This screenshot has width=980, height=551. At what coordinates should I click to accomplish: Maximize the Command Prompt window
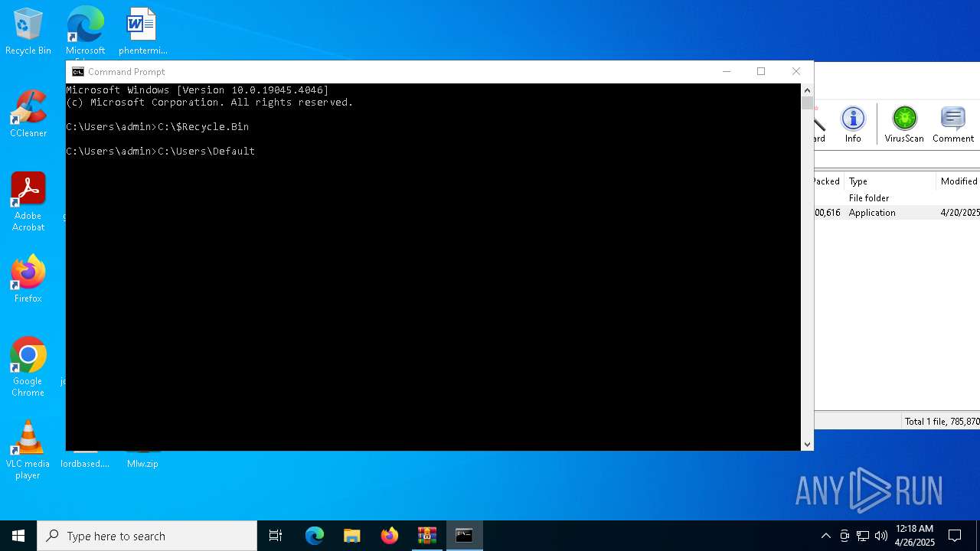pyautogui.click(x=761, y=71)
